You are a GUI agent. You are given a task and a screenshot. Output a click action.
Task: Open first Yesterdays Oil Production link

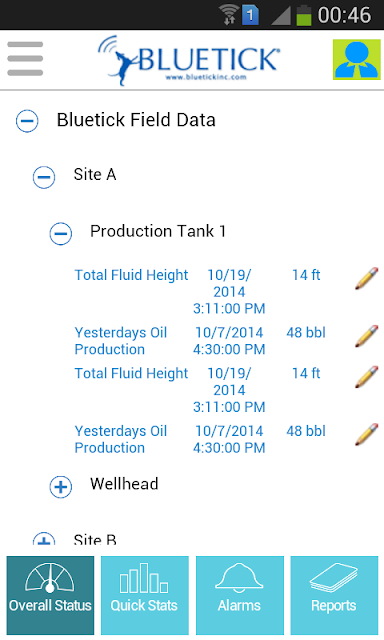[x=121, y=341]
